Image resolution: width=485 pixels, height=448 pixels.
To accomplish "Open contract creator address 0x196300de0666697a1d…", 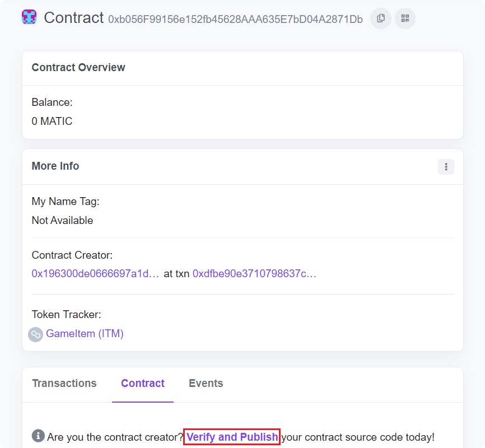I will click(x=95, y=274).
